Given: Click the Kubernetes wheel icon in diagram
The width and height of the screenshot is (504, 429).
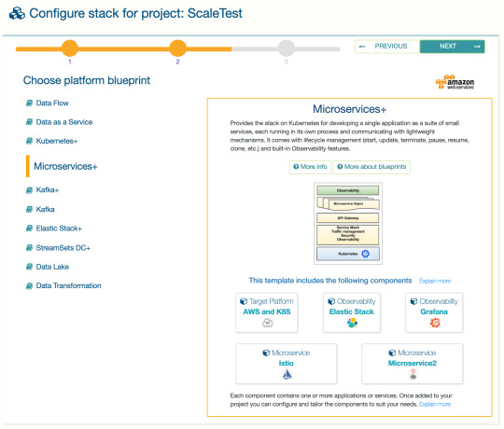Looking at the screenshot, I should coord(366,254).
